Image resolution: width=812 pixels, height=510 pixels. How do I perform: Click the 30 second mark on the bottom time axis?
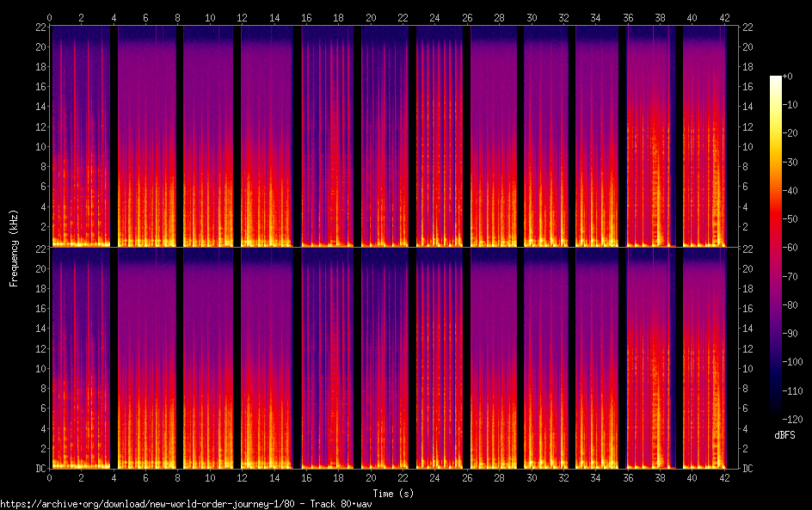click(532, 477)
